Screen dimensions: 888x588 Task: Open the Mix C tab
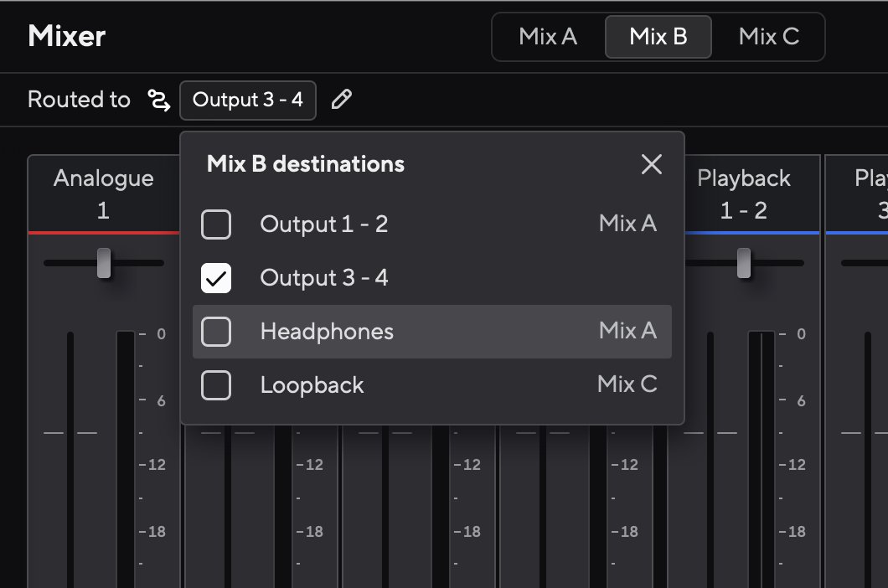click(768, 37)
